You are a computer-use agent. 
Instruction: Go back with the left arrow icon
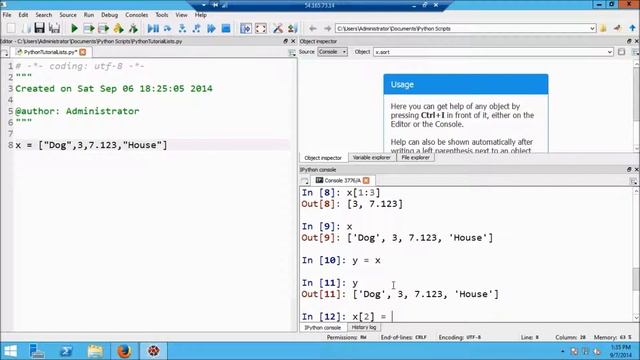point(313,29)
